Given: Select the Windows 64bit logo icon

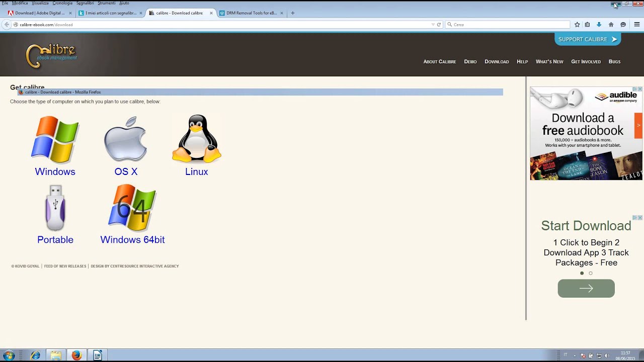Looking at the screenshot, I should tap(132, 208).
